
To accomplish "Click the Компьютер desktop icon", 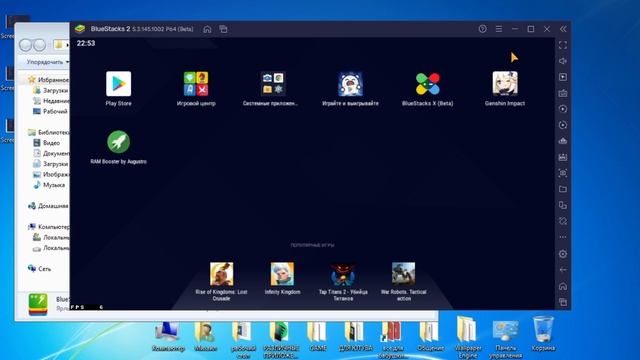I will (168, 336).
